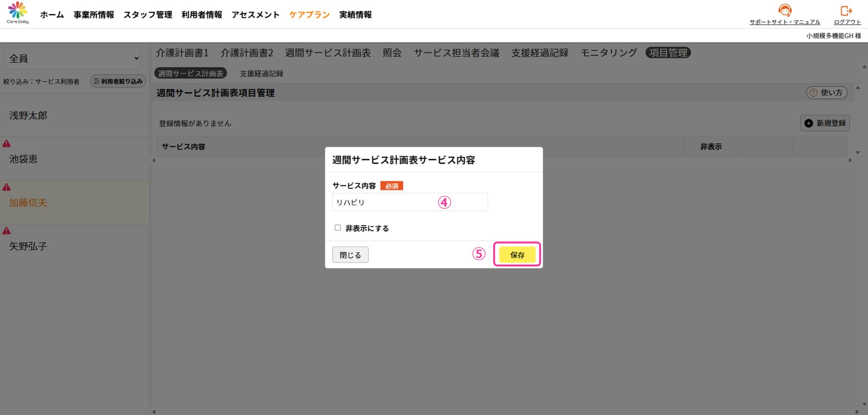
Task: Switch to the モニタリング tab
Action: coord(609,53)
